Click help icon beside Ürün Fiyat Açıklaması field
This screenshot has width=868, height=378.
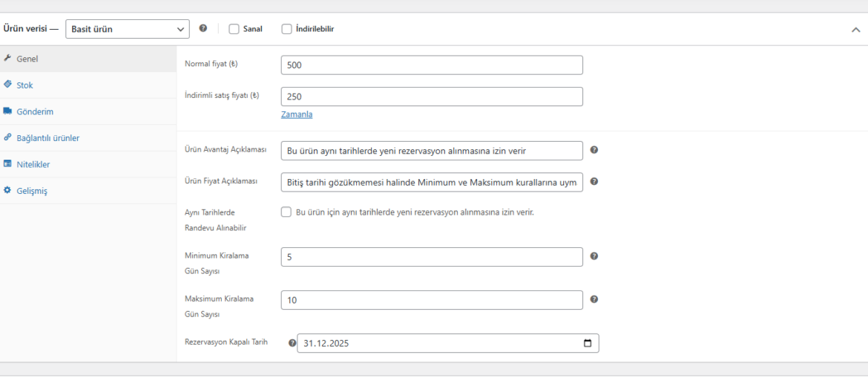click(x=594, y=181)
